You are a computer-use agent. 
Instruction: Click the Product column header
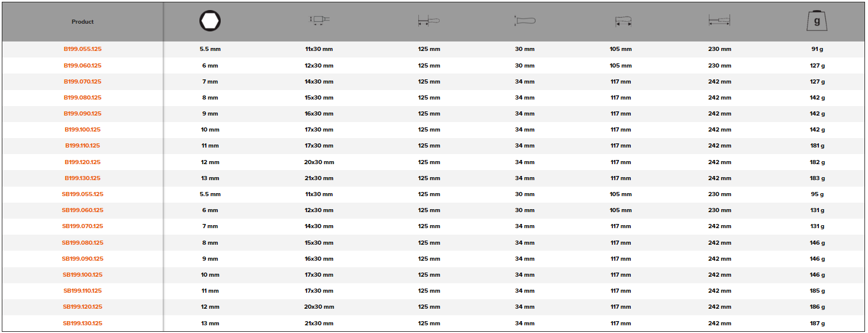click(83, 22)
